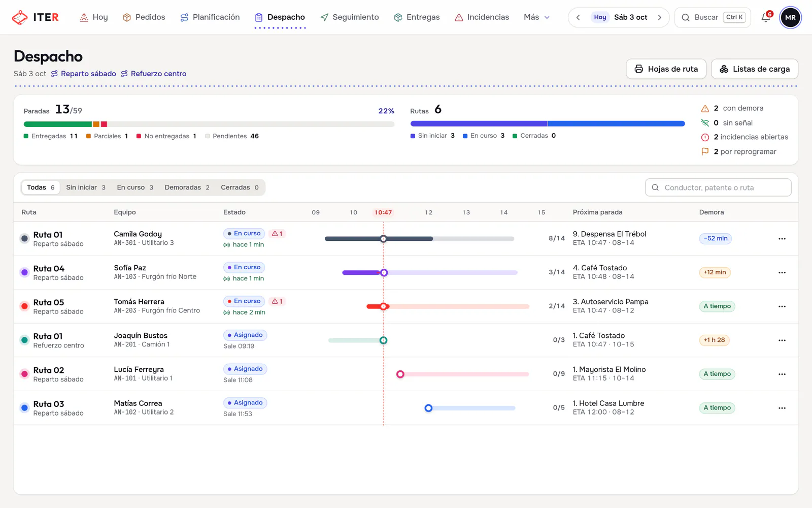Open the Planificación navigation tab
The height and width of the screenshot is (508, 812).
210,17
